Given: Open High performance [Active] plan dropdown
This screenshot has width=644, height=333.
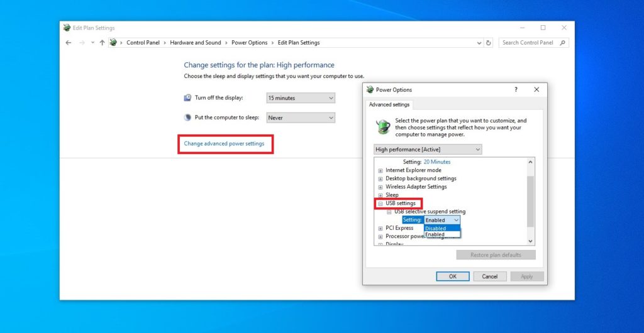Looking at the screenshot, I should (428, 150).
